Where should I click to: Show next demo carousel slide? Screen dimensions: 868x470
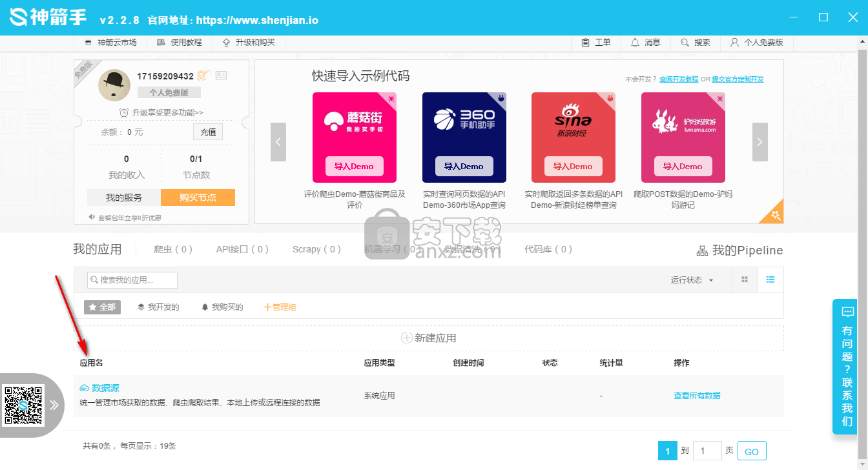(x=760, y=142)
